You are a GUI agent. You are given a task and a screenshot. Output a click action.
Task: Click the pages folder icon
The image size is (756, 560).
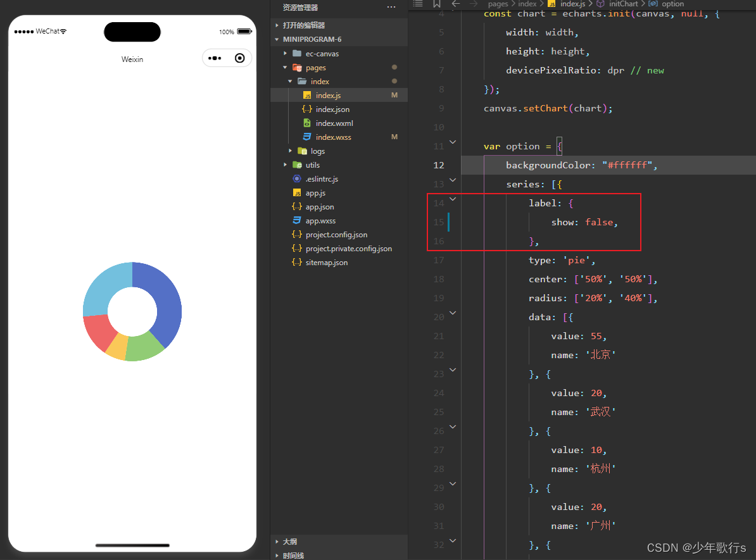tap(297, 68)
